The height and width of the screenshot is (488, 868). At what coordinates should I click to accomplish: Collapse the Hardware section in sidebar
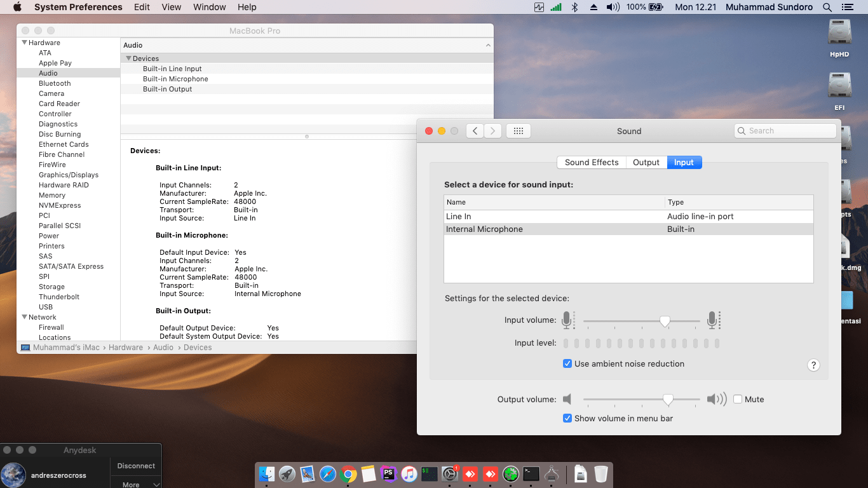(25, 43)
